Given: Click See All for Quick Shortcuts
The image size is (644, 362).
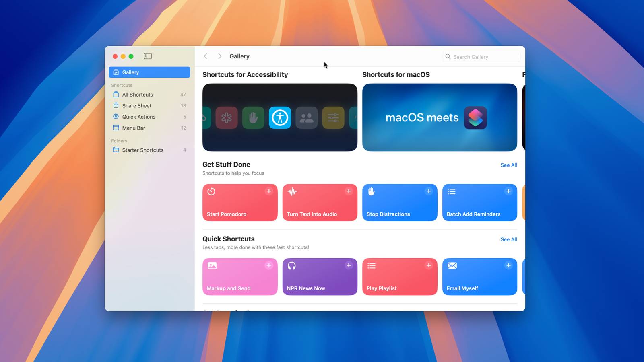Looking at the screenshot, I should point(508,239).
